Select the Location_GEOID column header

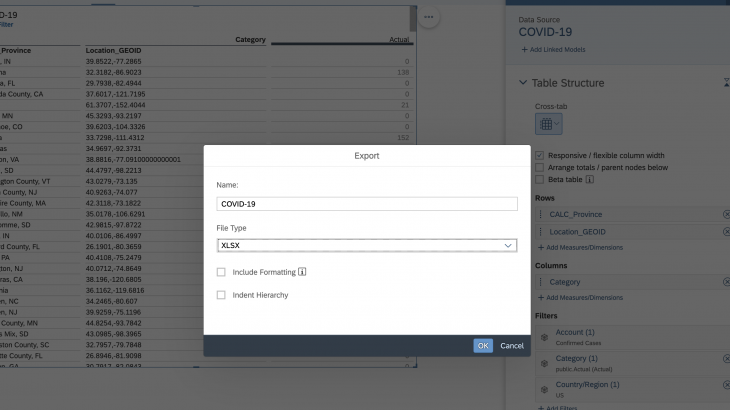113,50
